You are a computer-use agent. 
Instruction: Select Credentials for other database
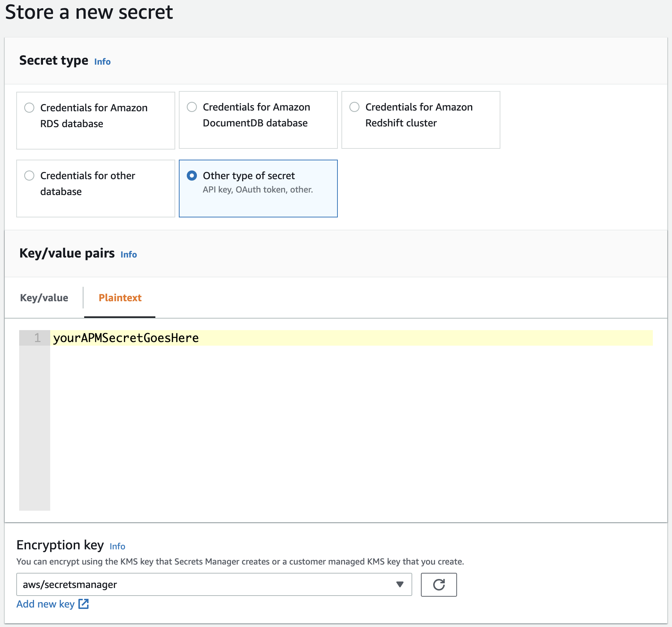tap(30, 176)
